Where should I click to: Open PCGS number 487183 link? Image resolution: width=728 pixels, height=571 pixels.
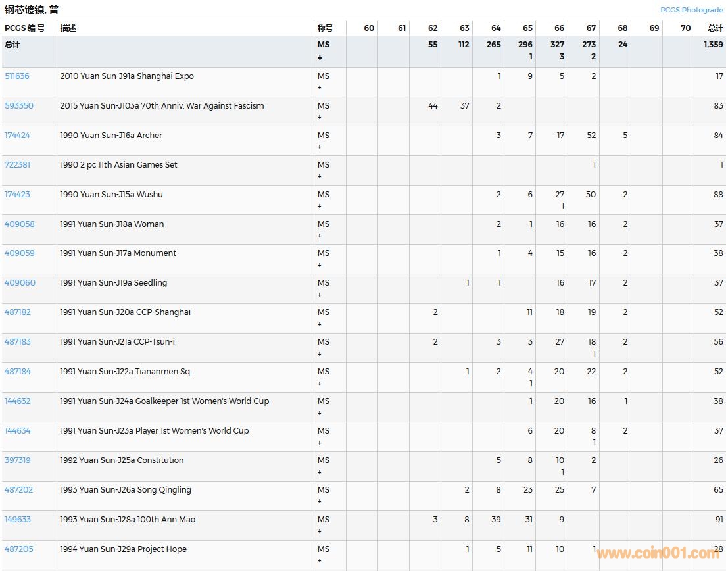coord(17,342)
